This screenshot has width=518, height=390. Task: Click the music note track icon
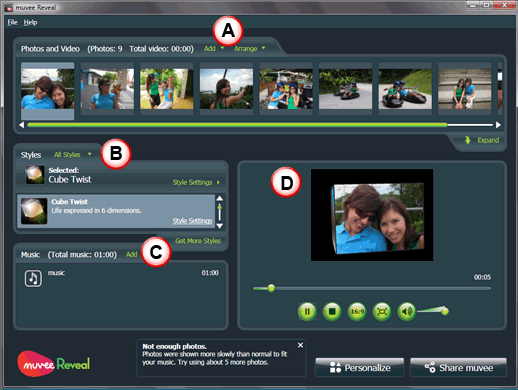[x=33, y=278]
